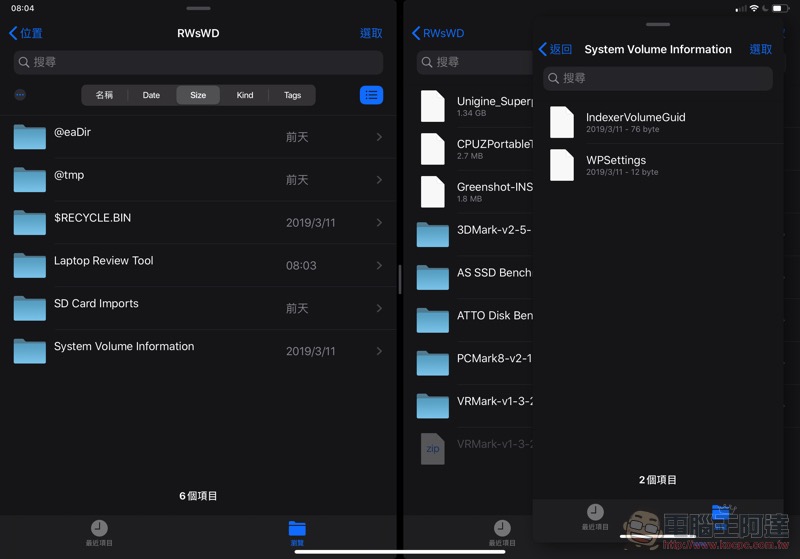Open the SD Card Imports folder icon

tap(30, 308)
